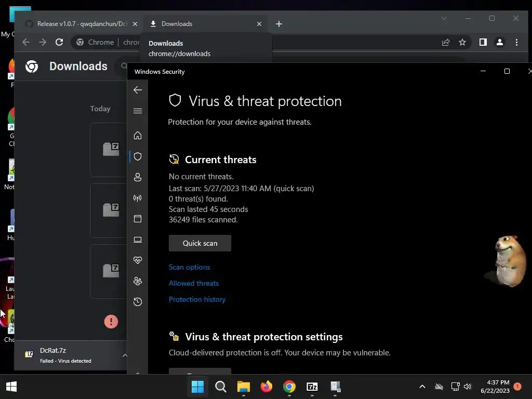Click the first 7z file download card
The width and height of the screenshot is (532, 399).
[109, 150]
